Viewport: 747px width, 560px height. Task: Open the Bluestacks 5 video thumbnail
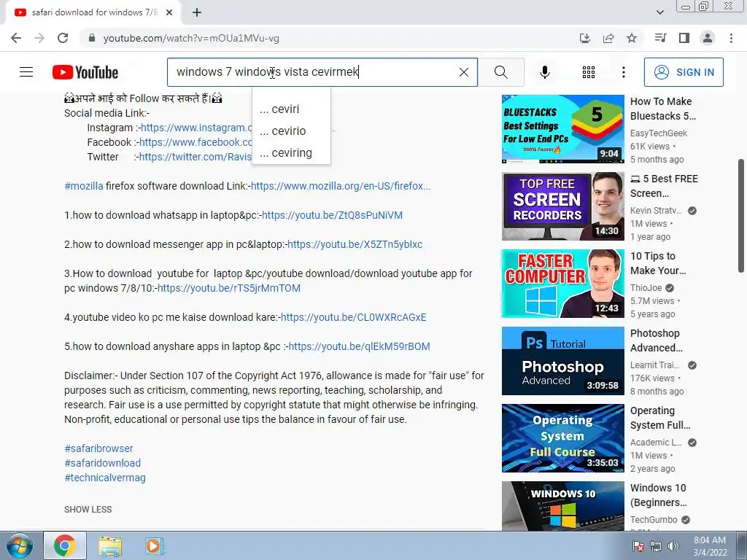coord(562,129)
